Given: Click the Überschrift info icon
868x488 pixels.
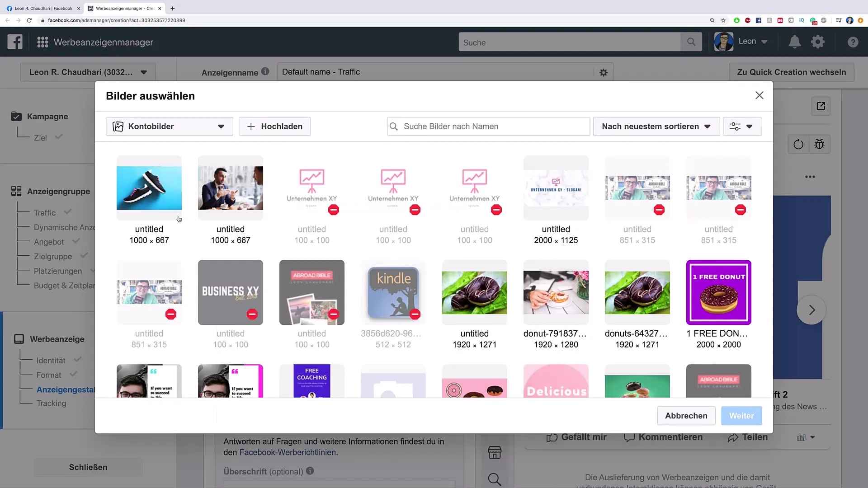Looking at the screenshot, I should click(x=310, y=471).
